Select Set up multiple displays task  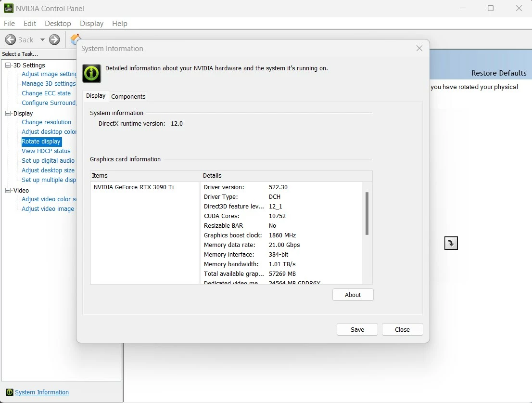(x=49, y=180)
